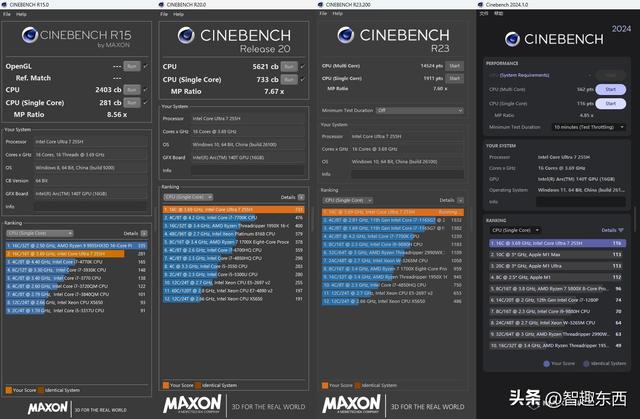
Task: Run the CPU (Single Core) test in R15
Action: click(132, 102)
